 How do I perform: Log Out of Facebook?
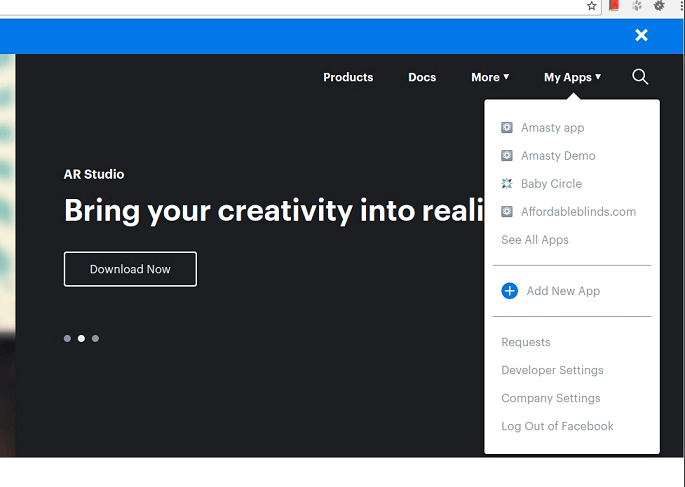(557, 426)
